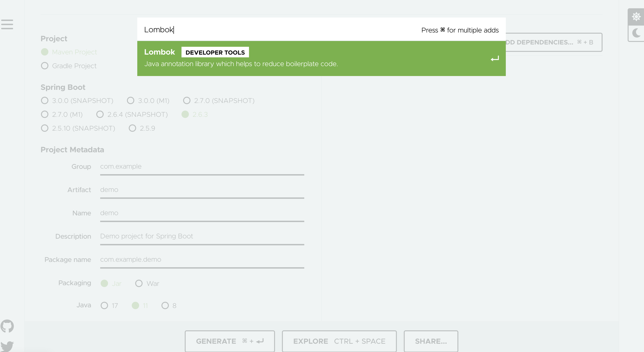Switch to dark theme moon icon
644x352 pixels.
(x=636, y=33)
